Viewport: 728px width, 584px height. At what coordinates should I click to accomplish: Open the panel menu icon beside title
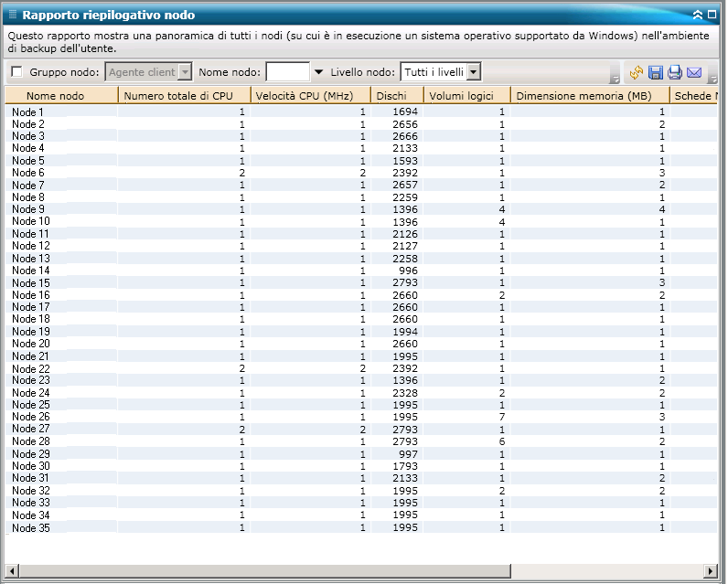13,15
